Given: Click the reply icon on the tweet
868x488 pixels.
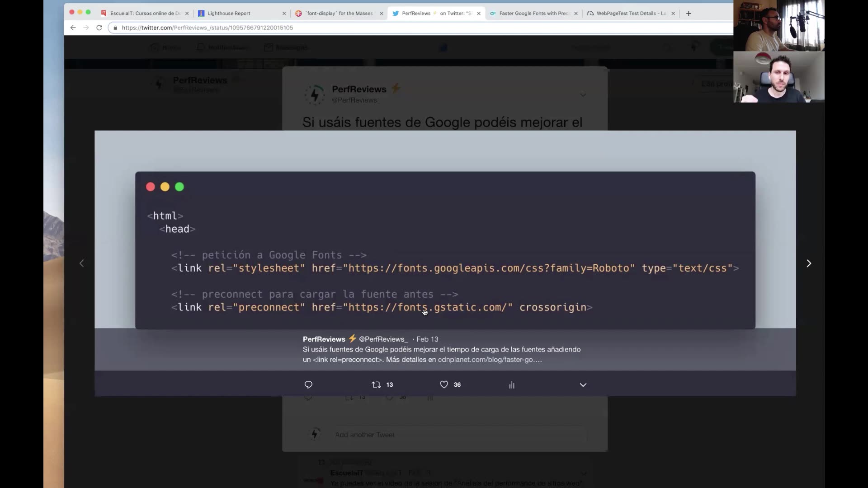Looking at the screenshot, I should pos(309,385).
